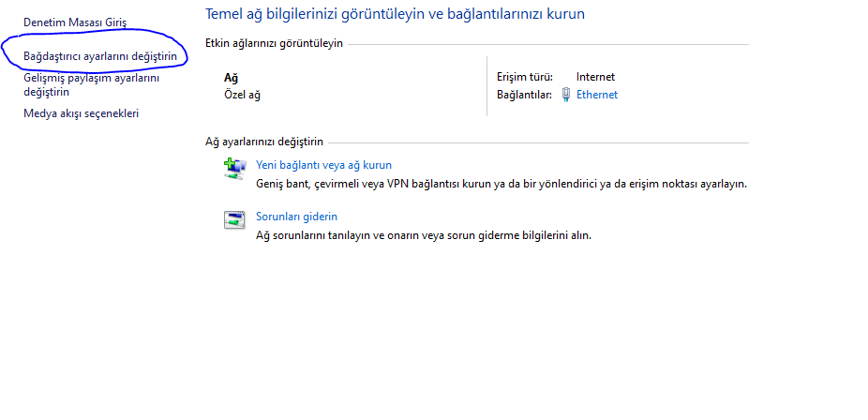The width and height of the screenshot is (868, 420).
Task: Click the bold Ağ network name
Action: (x=231, y=78)
